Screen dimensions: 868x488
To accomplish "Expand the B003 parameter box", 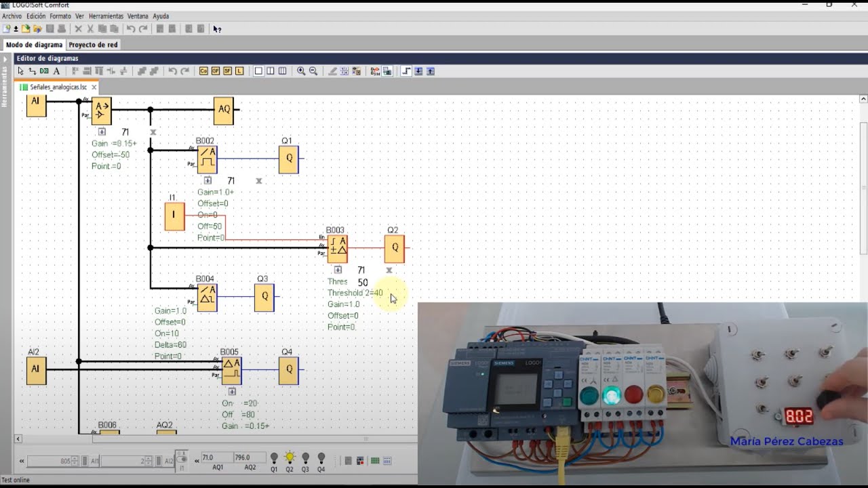I will 338,270.
